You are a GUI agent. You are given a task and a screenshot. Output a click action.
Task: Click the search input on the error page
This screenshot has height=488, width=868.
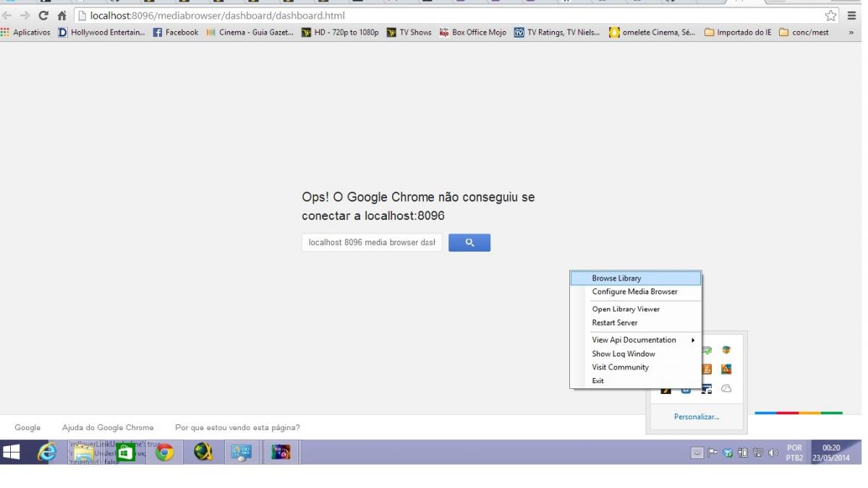[371, 243]
